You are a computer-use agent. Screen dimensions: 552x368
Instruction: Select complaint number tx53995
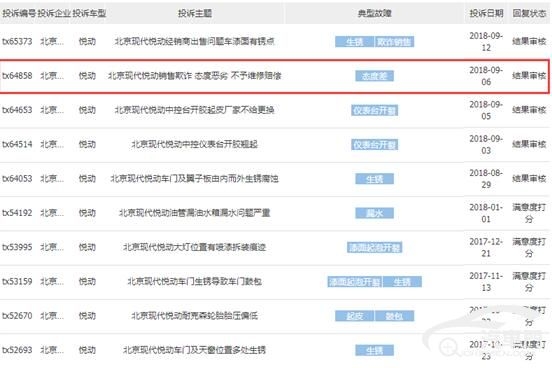click(17, 247)
